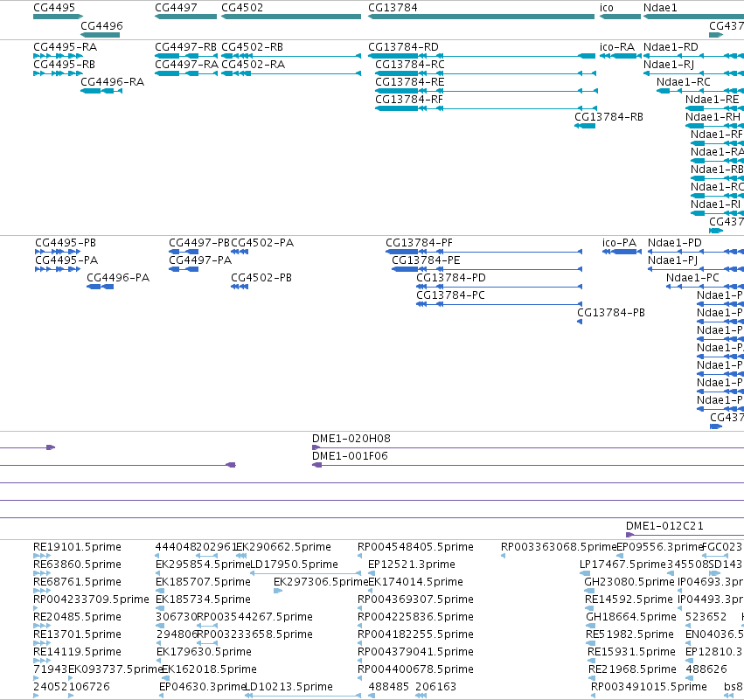
Task: Click EST RP004548405.5prime
Action: (x=415, y=547)
